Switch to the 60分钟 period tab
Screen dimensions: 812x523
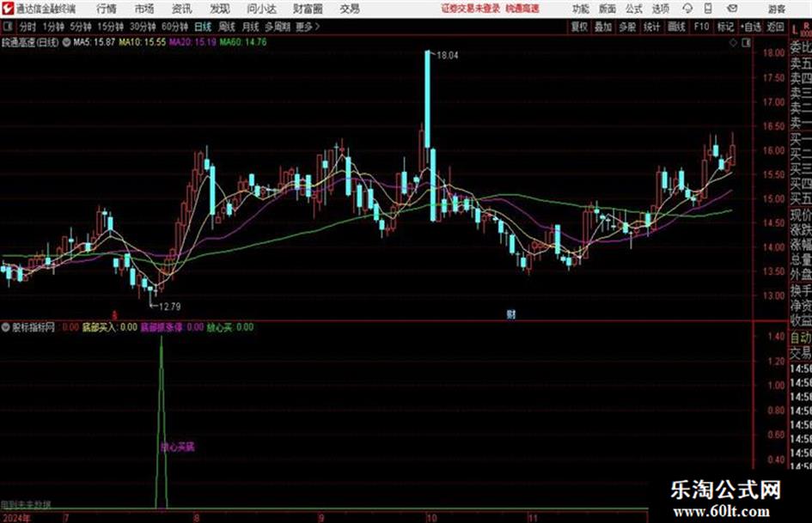(x=175, y=27)
